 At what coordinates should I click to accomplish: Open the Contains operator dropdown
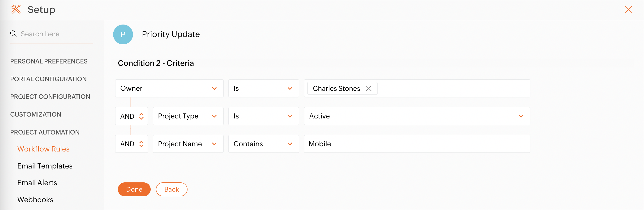pyautogui.click(x=264, y=144)
